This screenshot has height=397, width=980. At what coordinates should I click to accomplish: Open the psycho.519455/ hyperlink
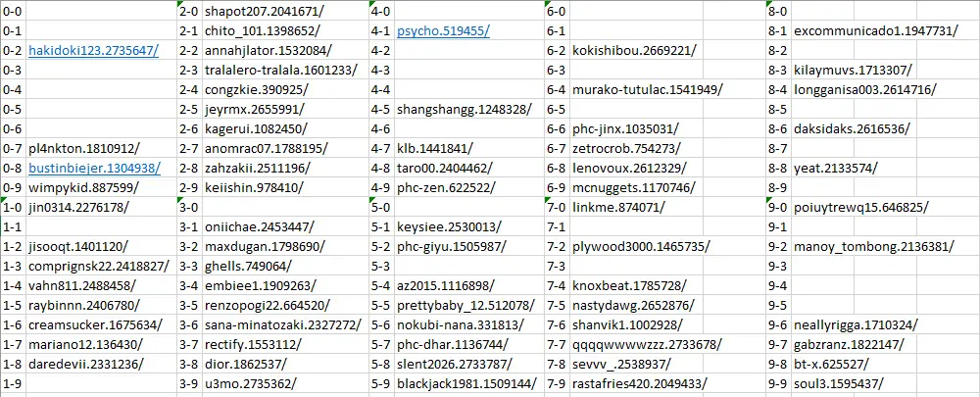pos(443,31)
